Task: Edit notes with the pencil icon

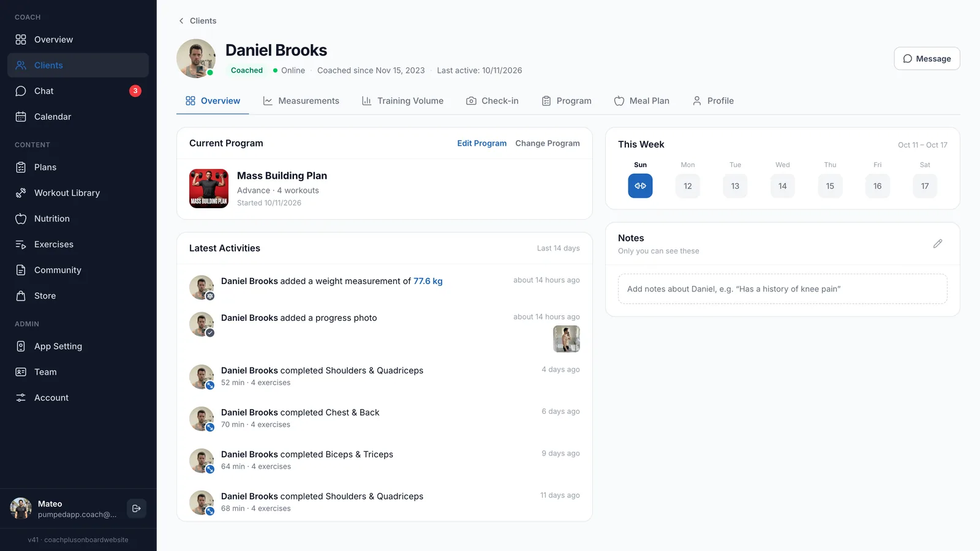Action: coord(938,244)
